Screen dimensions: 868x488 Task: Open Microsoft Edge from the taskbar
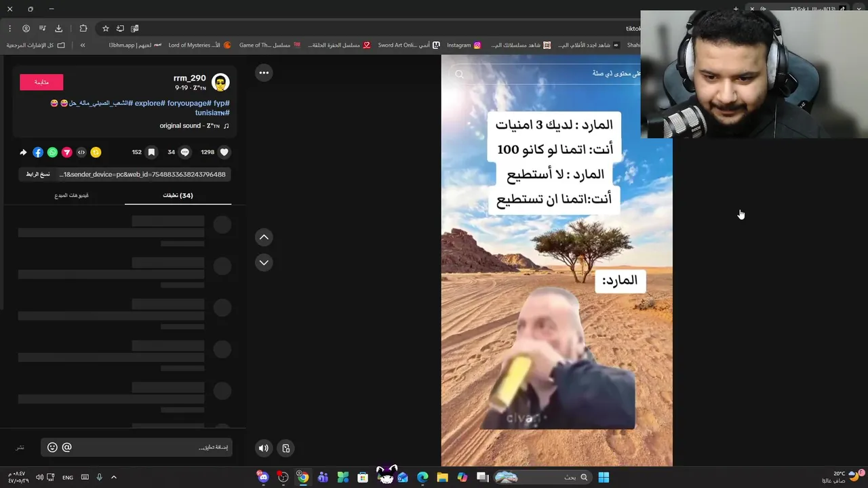pos(422,477)
